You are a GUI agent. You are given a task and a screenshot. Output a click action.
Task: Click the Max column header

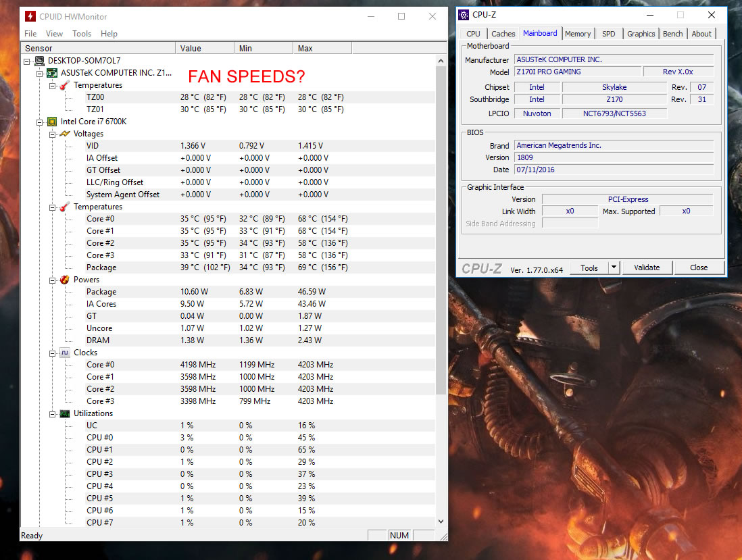(x=322, y=48)
